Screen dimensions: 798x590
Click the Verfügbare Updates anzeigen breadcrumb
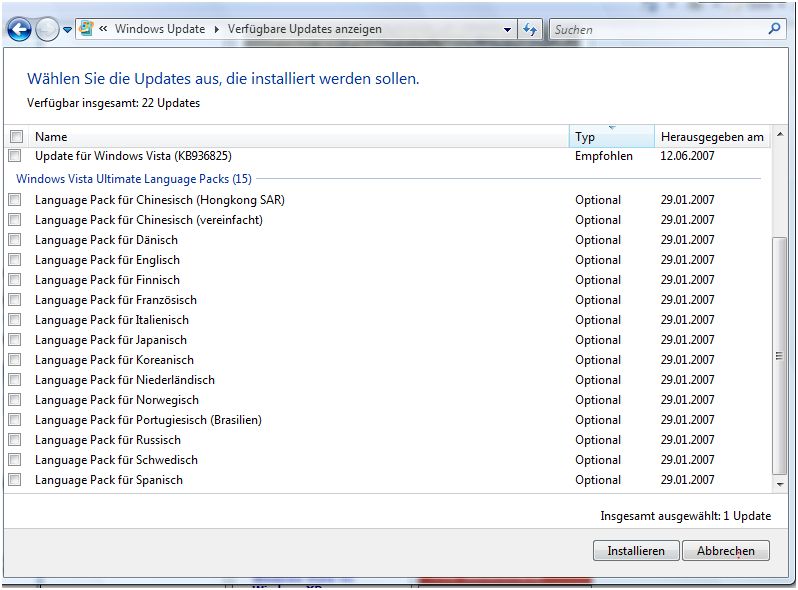click(x=304, y=29)
